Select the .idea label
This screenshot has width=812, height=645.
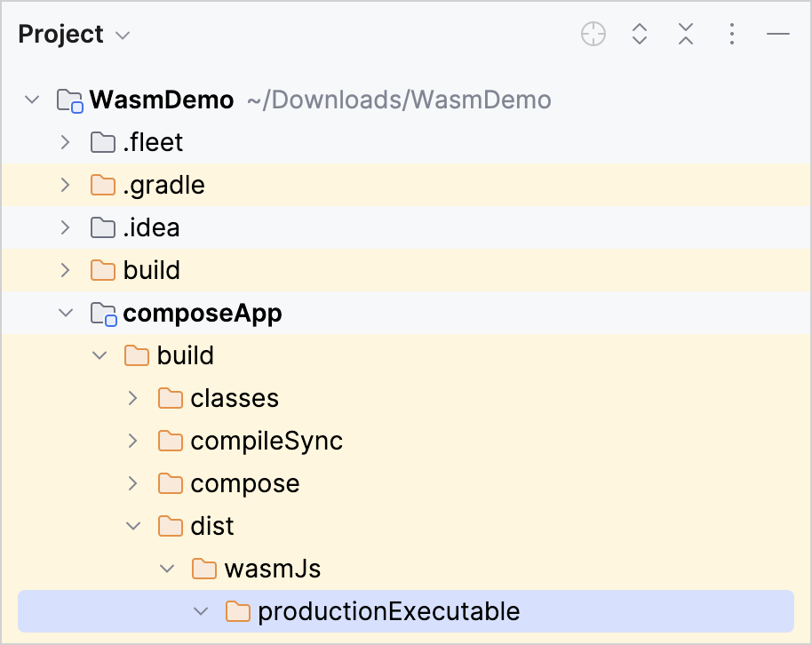click(151, 227)
